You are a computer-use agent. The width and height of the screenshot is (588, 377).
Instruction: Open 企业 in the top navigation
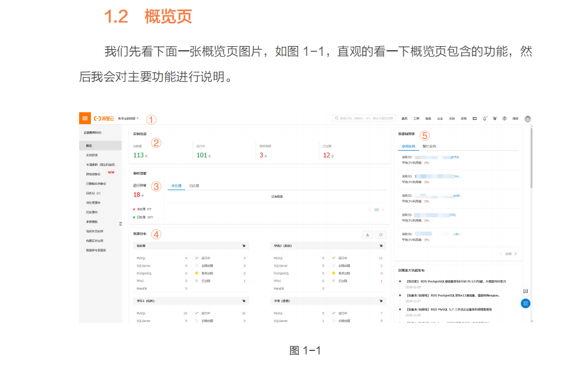(440, 119)
